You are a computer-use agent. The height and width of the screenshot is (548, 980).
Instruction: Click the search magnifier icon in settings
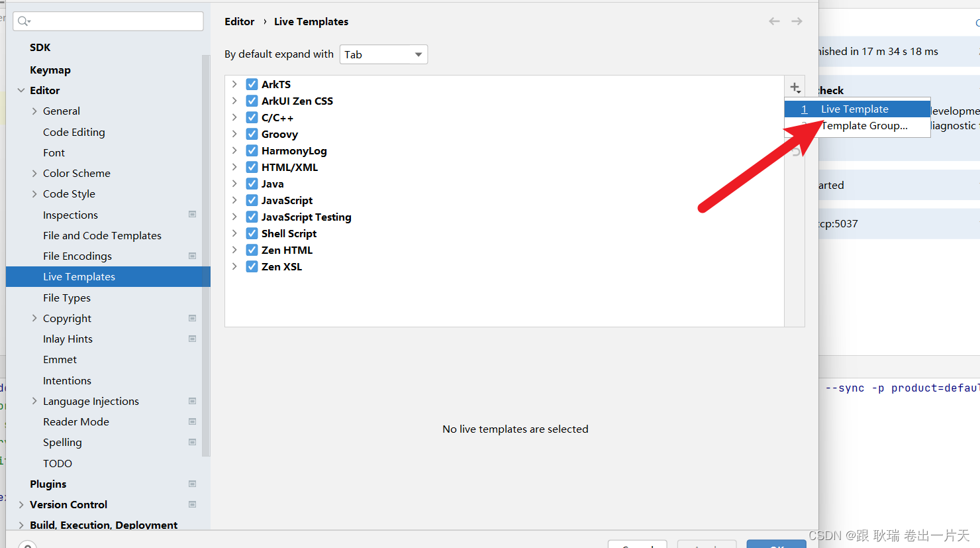tap(24, 21)
